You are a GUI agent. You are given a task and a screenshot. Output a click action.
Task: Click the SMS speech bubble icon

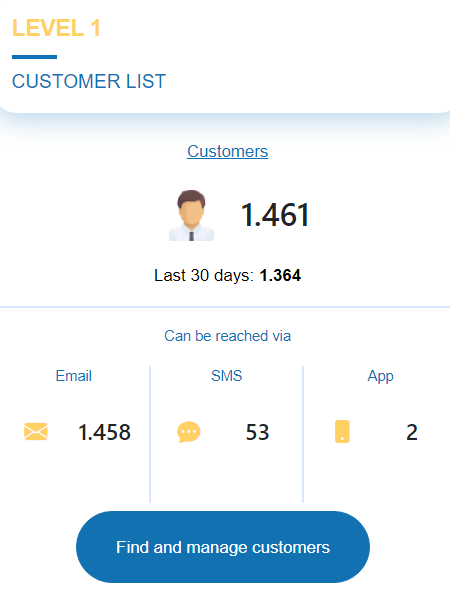pyautogui.click(x=188, y=432)
